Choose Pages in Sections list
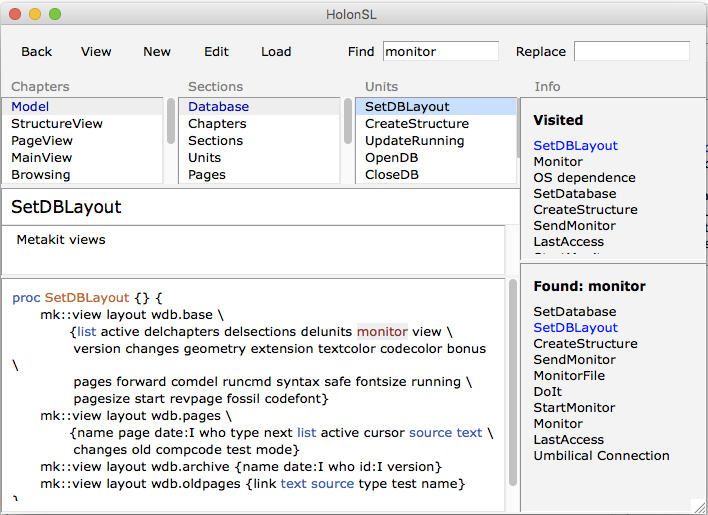708x515 pixels. (x=207, y=175)
